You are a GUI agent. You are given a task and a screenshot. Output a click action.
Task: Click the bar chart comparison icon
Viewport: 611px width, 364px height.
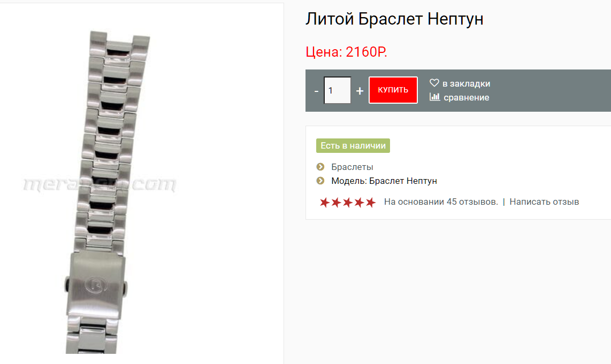pyautogui.click(x=434, y=97)
